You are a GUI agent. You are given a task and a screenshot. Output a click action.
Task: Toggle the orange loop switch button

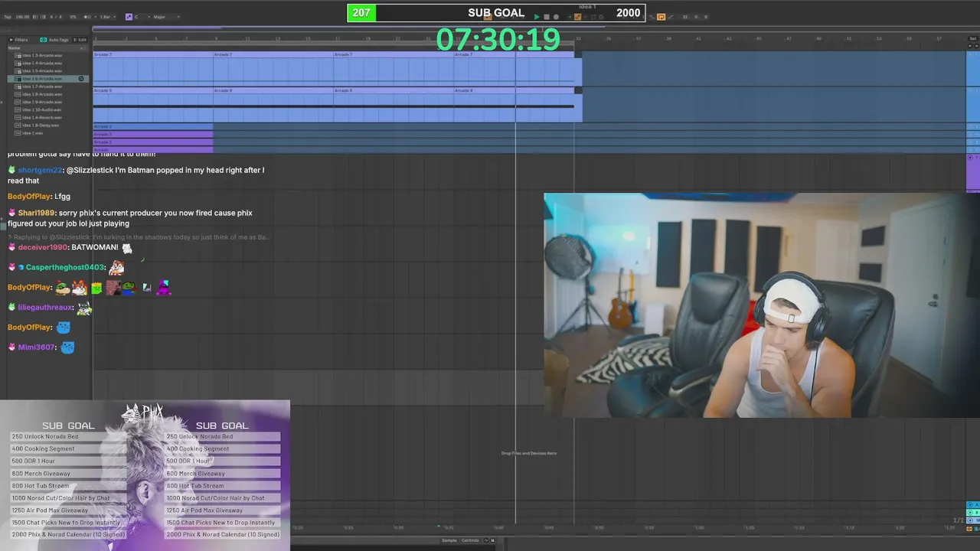click(661, 17)
